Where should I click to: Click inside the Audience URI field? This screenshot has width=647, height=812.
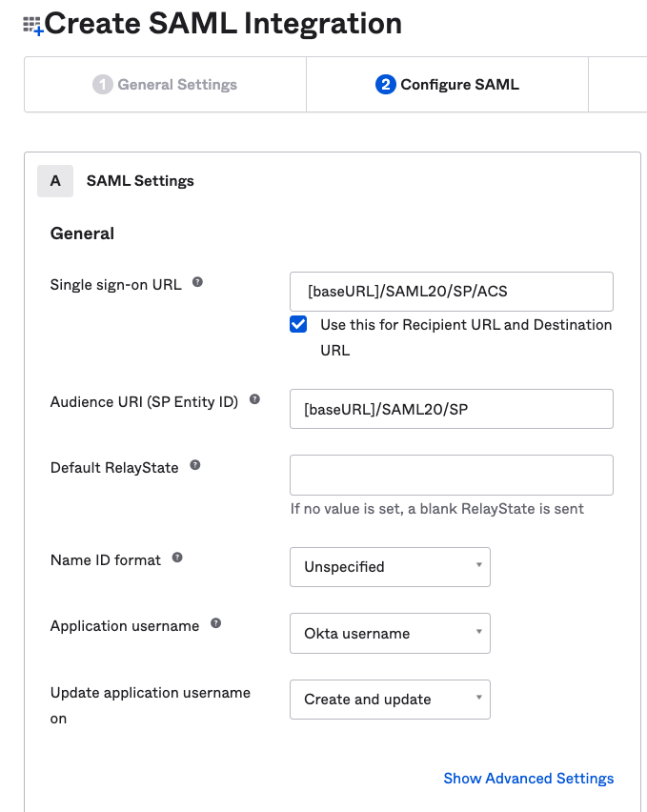pyautogui.click(x=451, y=409)
